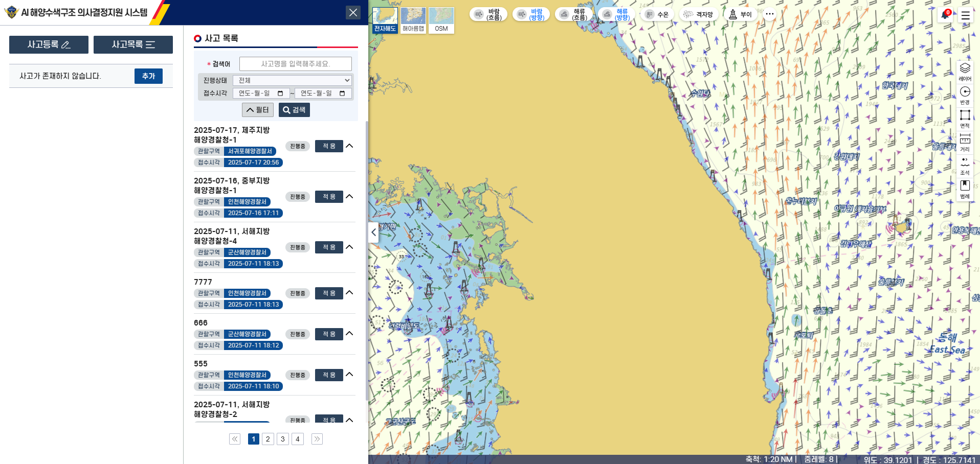Toggle 격자망 grid layer

click(699, 14)
